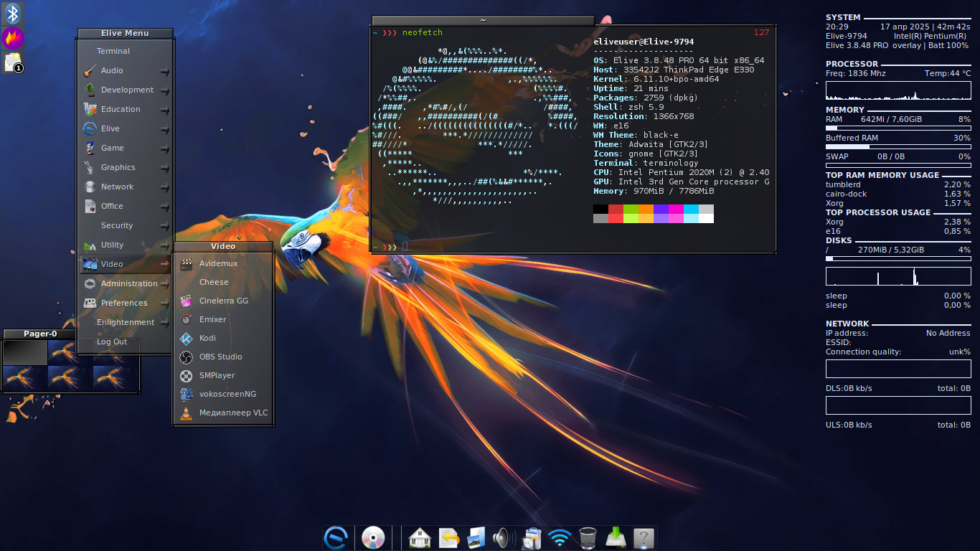This screenshot has width=980, height=551.
Task: Click the 'tumblerd' entry in the system monitor
Action: [x=843, y=184]
